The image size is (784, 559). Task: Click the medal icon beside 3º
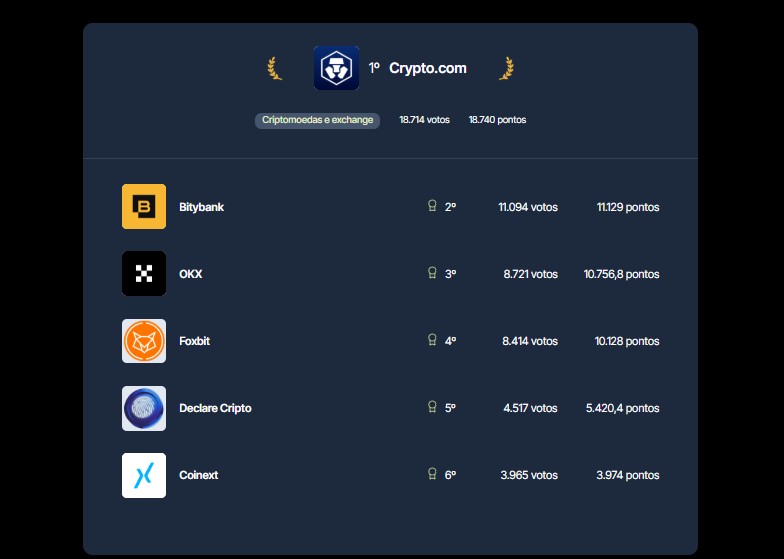coord(432,273)
